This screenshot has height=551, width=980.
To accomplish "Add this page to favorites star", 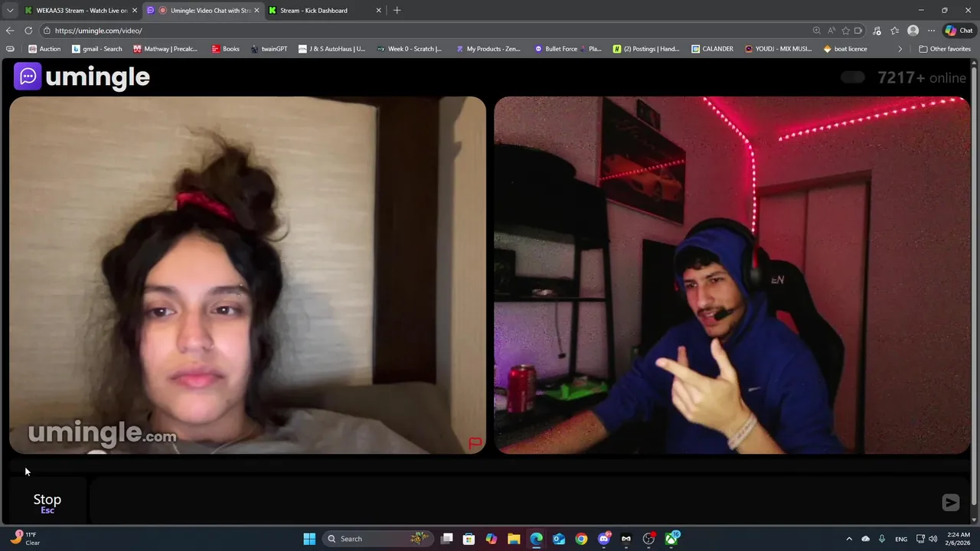I will pos(845,31).
